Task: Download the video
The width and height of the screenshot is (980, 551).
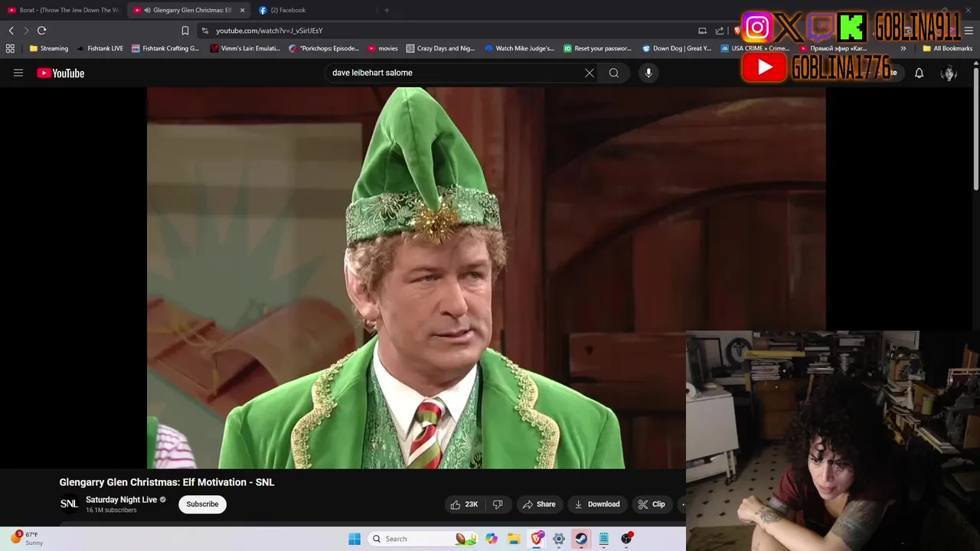Action: (x=597, y=504)
